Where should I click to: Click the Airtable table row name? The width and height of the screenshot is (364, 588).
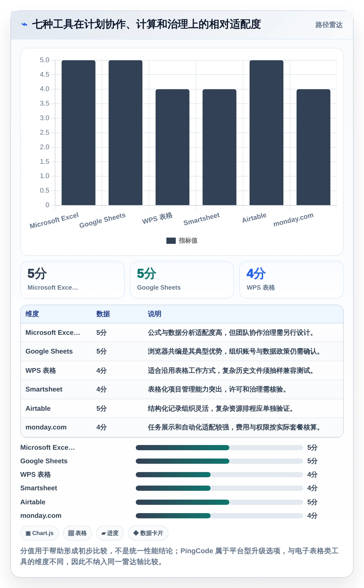(38, 409)
